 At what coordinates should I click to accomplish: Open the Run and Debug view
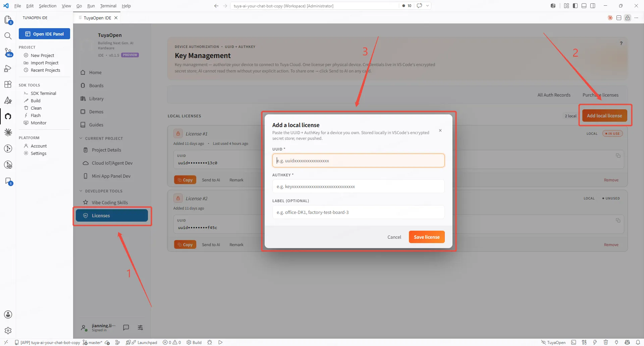click(x=8, y=68)
